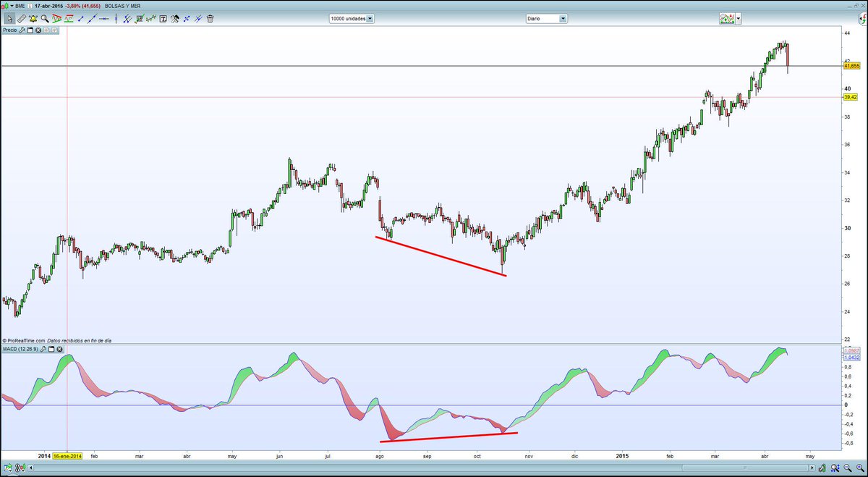
Task: Click the horizontal scrollbar arrow at bottom
Action: [812, 468]
